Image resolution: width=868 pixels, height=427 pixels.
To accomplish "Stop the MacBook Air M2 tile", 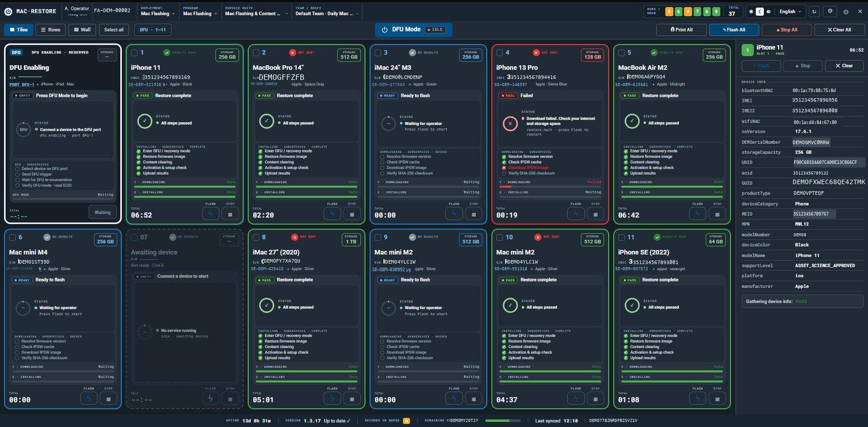I will point(717,214).
